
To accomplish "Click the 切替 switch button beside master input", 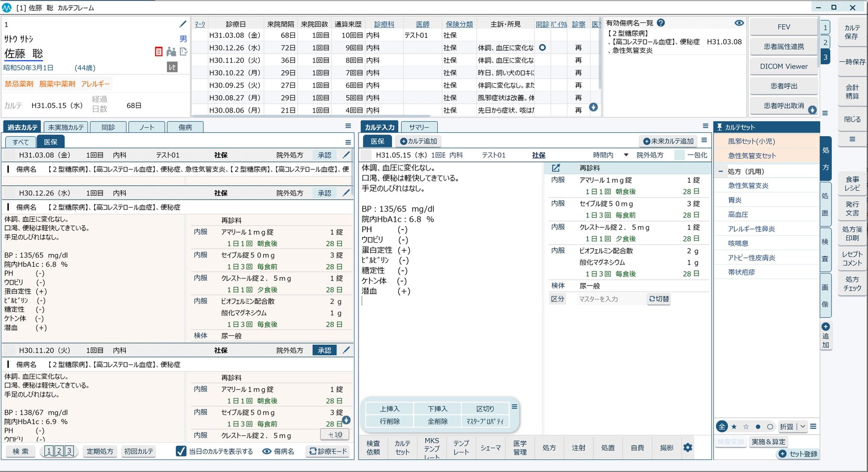I will click(659, 298).
